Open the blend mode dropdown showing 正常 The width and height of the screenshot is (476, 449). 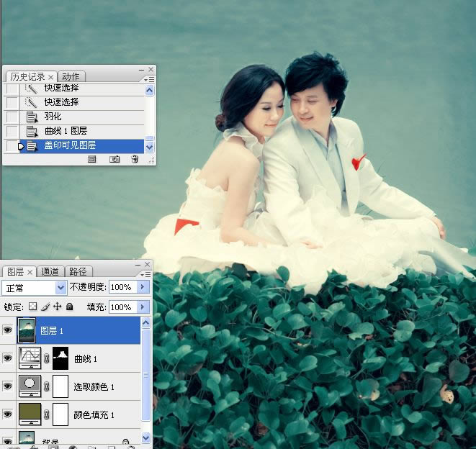click(x=35, y=287)
